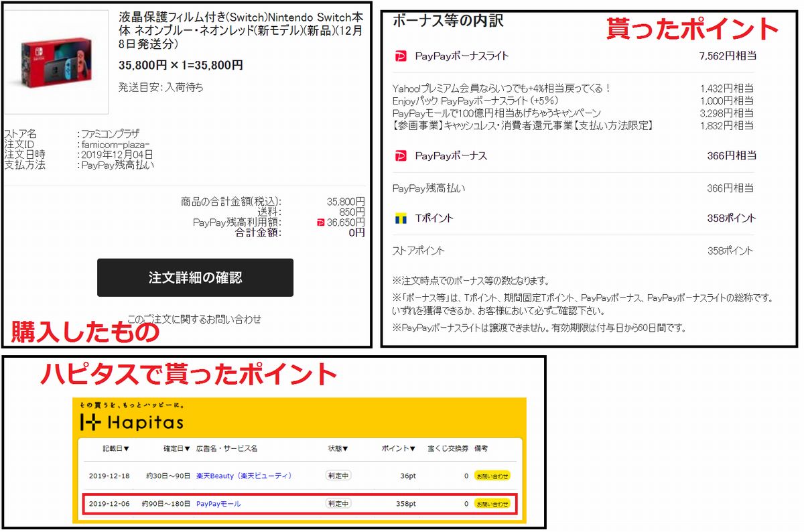Click the 36pt value
The width and height of the screenshot is (804, 532).
tap(408, 476)
